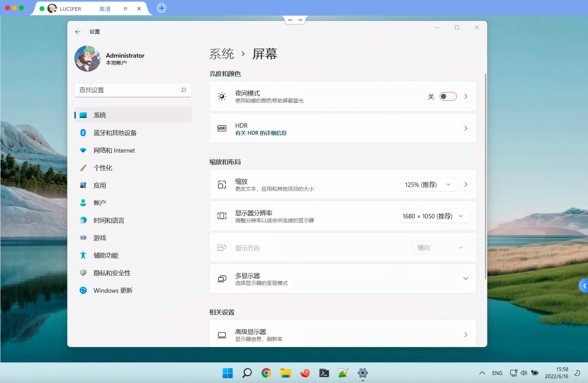
Task: Open the 1680 × 1050 resolution dropdown
Action: 433,216
